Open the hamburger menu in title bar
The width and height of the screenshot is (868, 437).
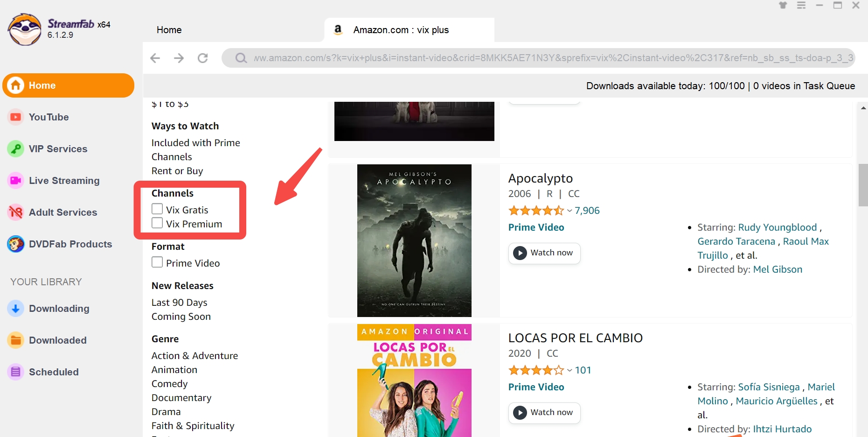coord(801,5)
